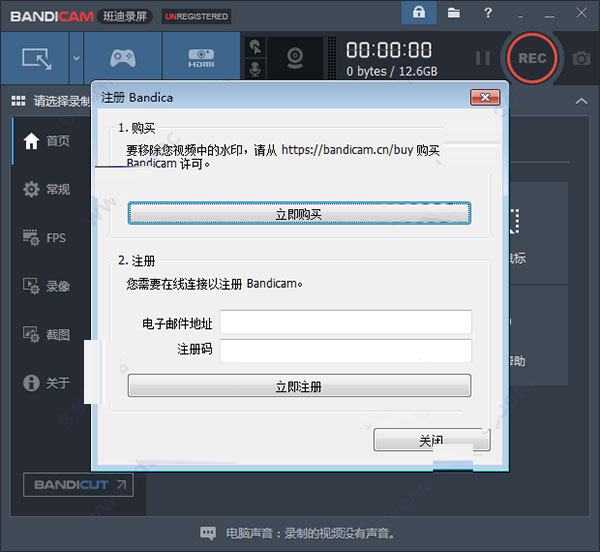Minimize Bandicam to the tray
This screenshot has width=600, height=552.
pyautogui.click(x=520, y=15)
